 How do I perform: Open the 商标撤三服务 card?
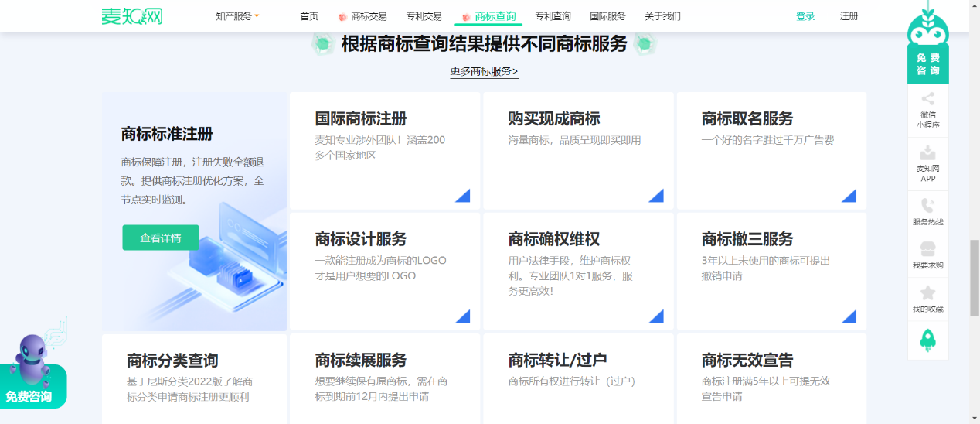771,272
